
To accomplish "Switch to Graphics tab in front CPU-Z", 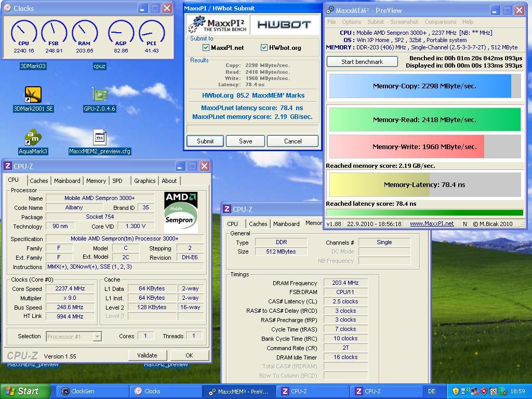I will coord(145,181).
